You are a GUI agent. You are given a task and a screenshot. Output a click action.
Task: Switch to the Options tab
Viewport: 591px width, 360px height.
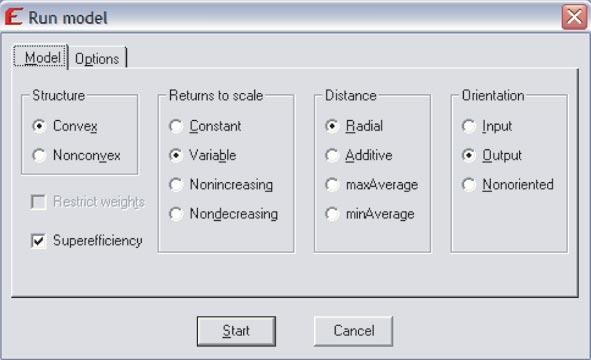97,58
